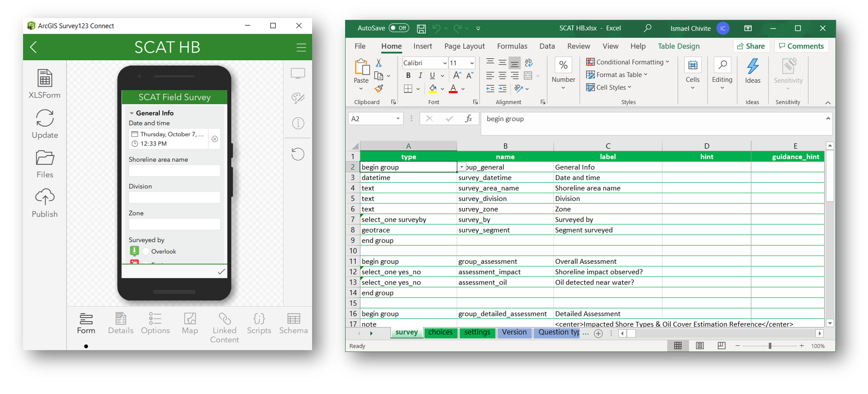The image size is (868, 394).
Task: Click the Shoreline area name input field
Action: pyautogui.click(x=174, y=171)
